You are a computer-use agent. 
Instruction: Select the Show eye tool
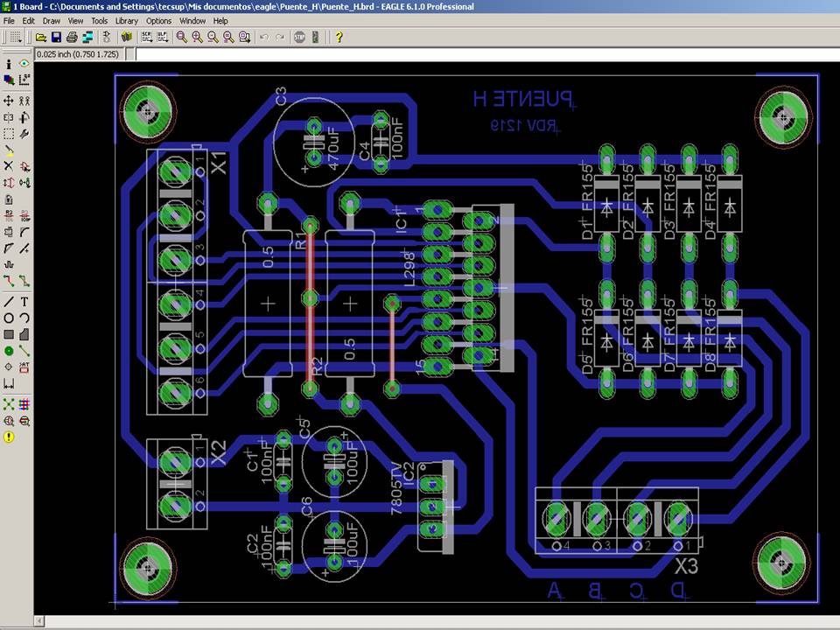pyautogui.click(x=24, y=64)
